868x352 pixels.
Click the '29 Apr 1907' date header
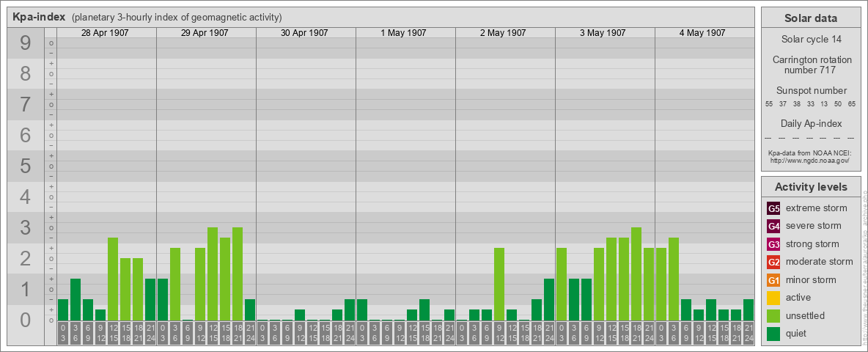[x=205, y=33]
